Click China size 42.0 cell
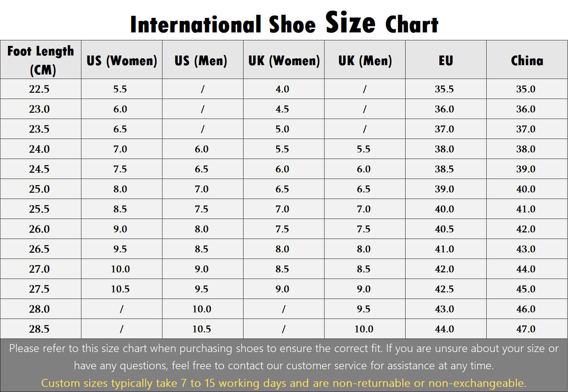 click(527, 229)
